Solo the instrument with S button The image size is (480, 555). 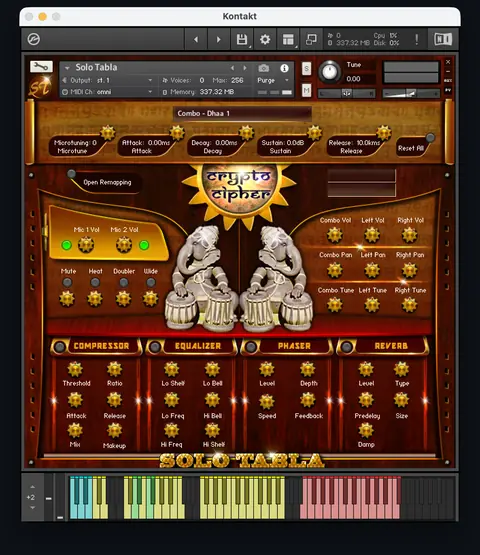307,68
